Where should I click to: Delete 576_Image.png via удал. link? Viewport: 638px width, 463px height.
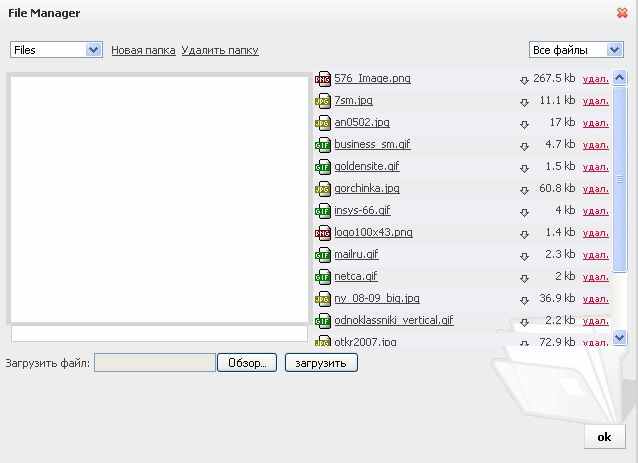(596, 79)
